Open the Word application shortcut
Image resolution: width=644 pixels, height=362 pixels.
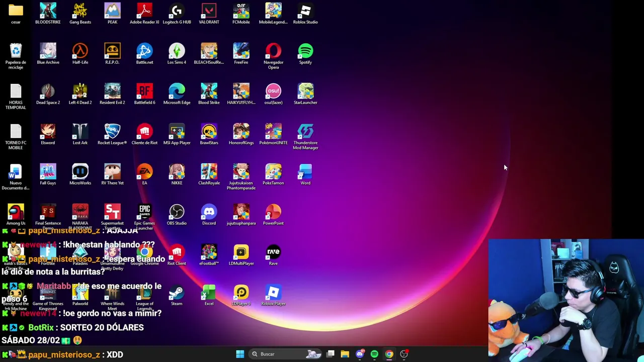tap(305, 174)
